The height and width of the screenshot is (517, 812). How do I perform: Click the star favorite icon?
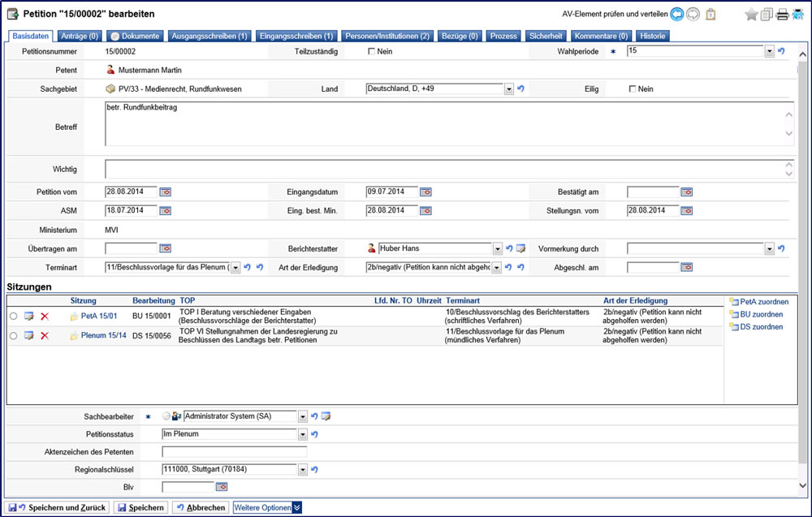[751, 14]
